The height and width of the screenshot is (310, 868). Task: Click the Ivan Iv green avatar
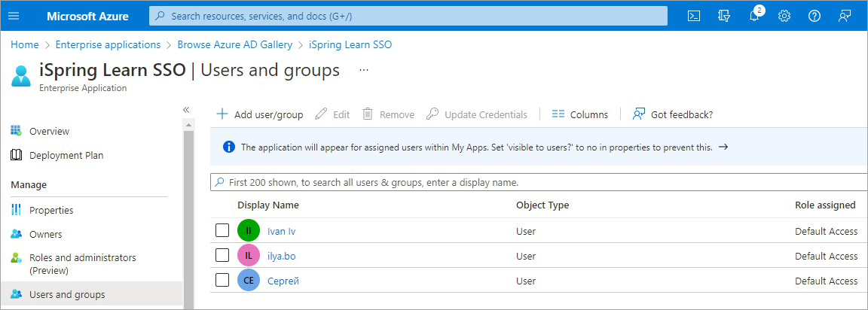pyautogui.click(x=249, y=230)
